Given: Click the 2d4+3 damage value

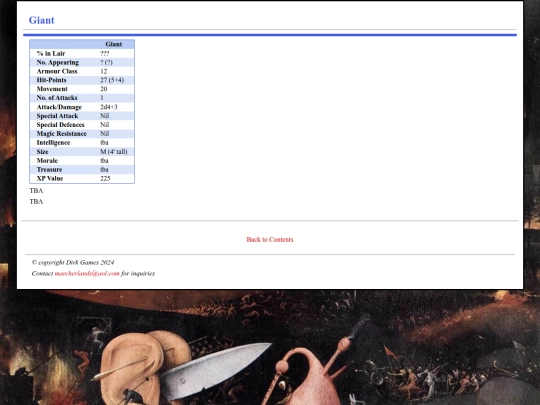Looking at the screenshot, I should click(109, 107).
